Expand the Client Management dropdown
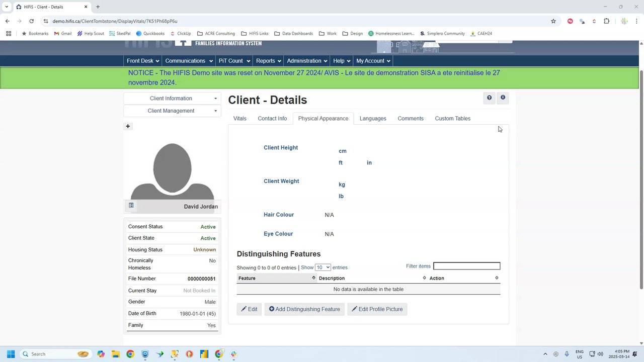Screen dimensions: 644x362 [172, 111]
